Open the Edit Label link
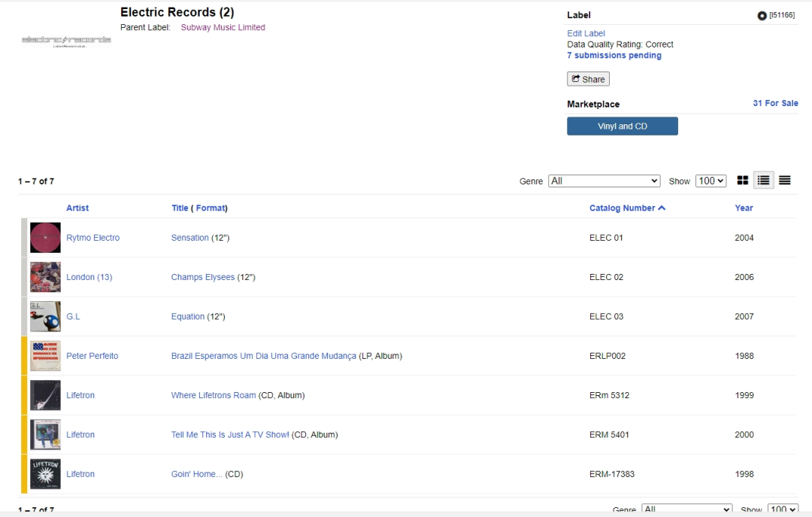The image size is (812, 517). [586, 33]
